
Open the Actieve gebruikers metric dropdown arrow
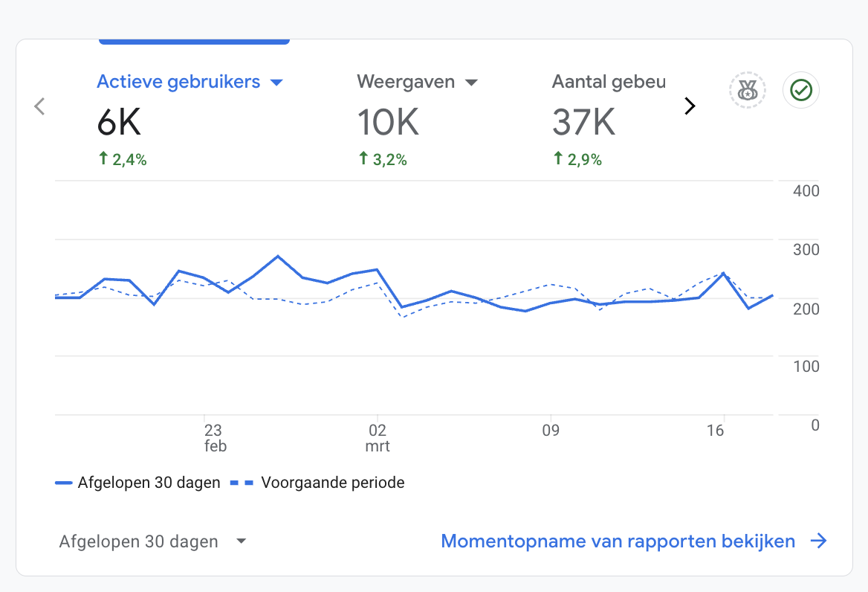276,83
